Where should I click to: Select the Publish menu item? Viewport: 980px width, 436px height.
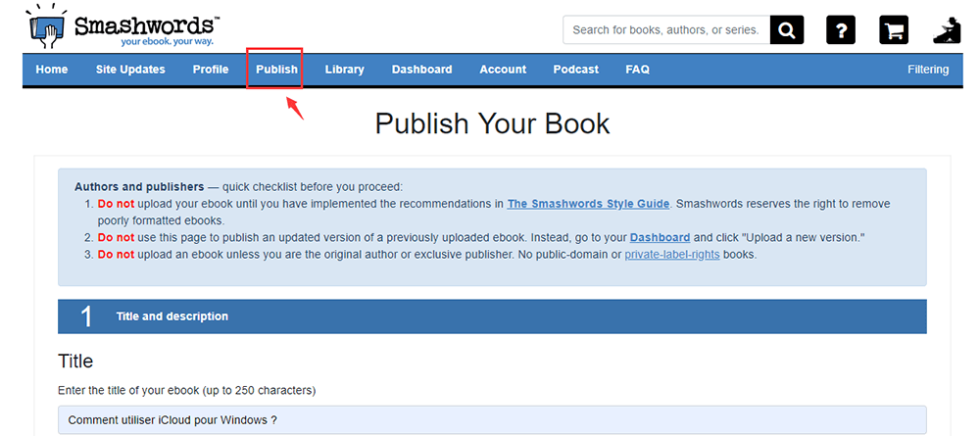pos(276,70)
